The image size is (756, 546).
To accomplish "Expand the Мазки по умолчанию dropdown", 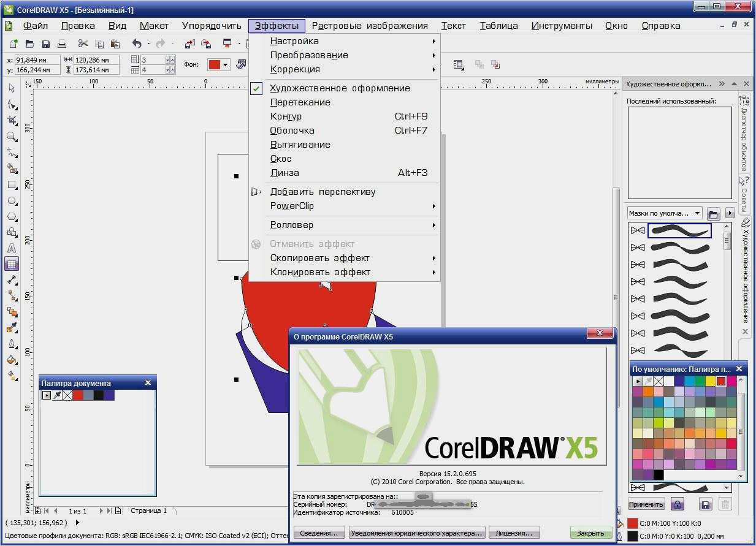I will pyautogui.click(x=698, y=213).
